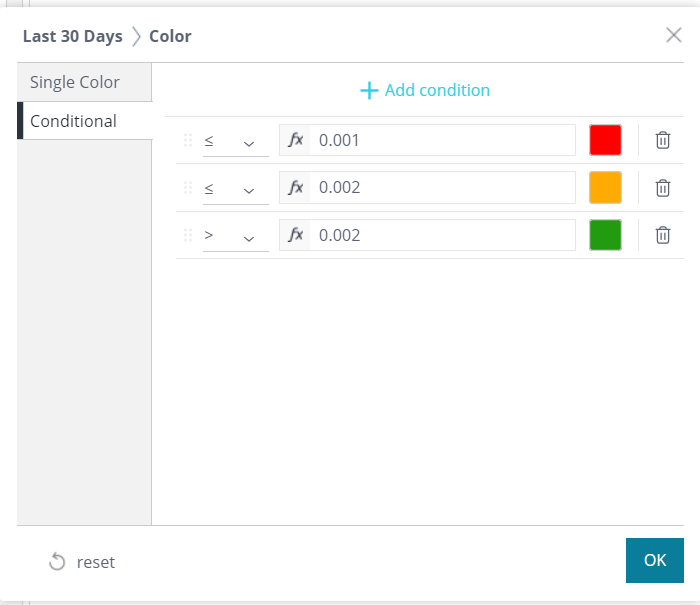Open operator dropdown for first condition

pyautogui.click(x=235, y=141)
